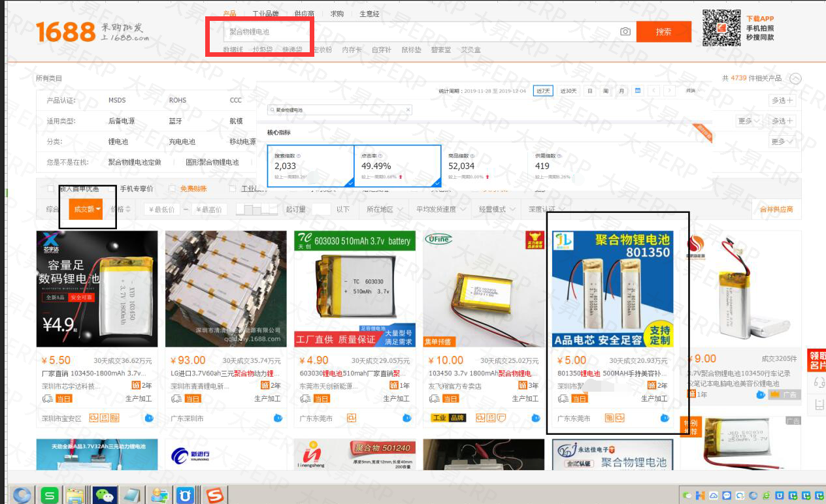Open the file explorer icon in taskbar
The height and width of the screenshot is (504, 826).
pos(76,495)
